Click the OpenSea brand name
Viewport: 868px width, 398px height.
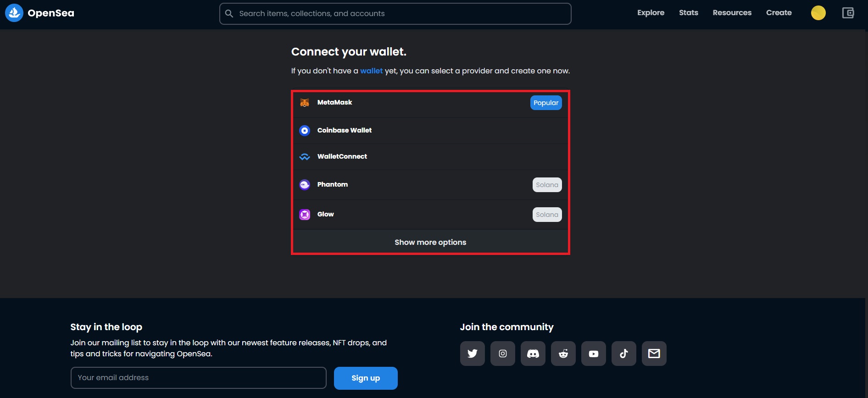point(51,13)
